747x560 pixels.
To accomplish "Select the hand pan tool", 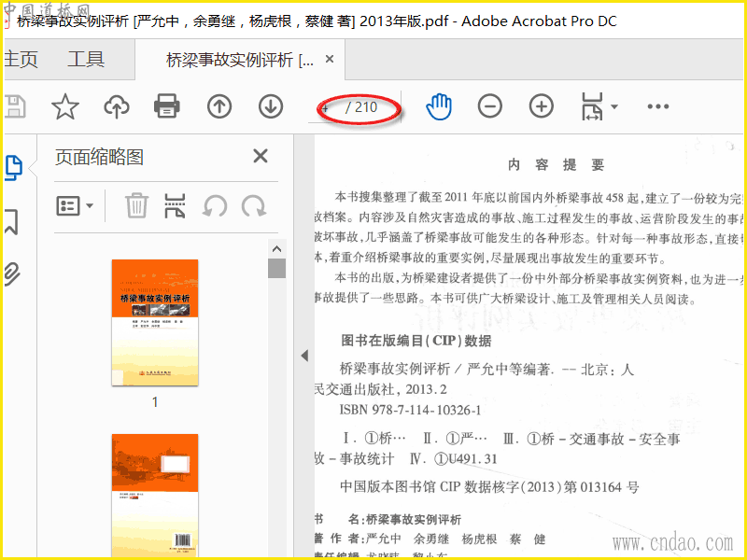I will (439, 106).
